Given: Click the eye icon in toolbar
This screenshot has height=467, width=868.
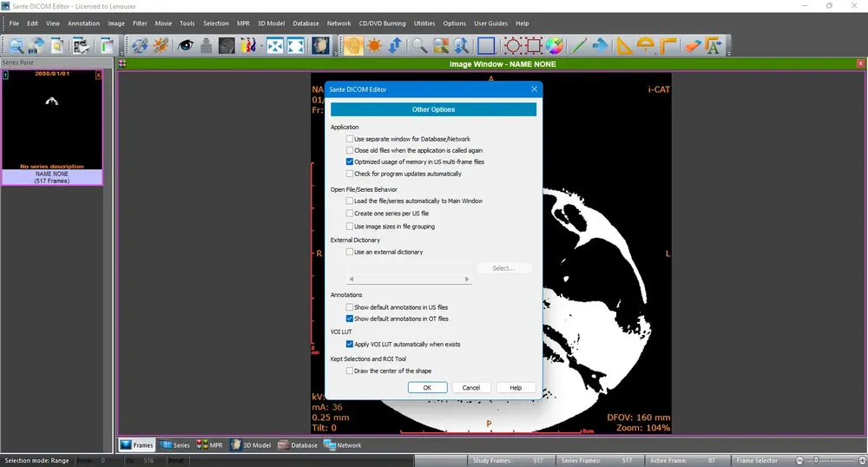Looking at the screenshot, I should coord(186,45).
